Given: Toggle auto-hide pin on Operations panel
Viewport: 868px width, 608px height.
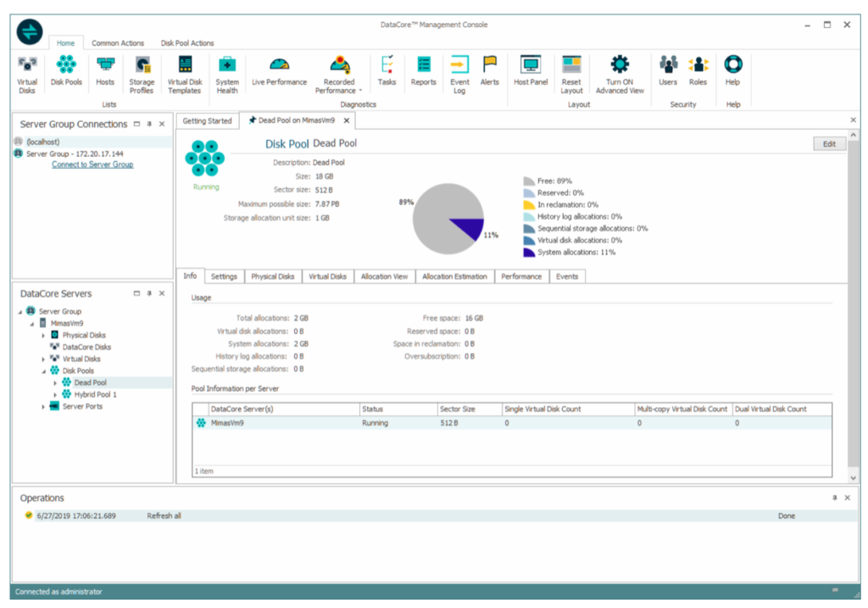Looking at the screenshot, I should click(835, 498).
